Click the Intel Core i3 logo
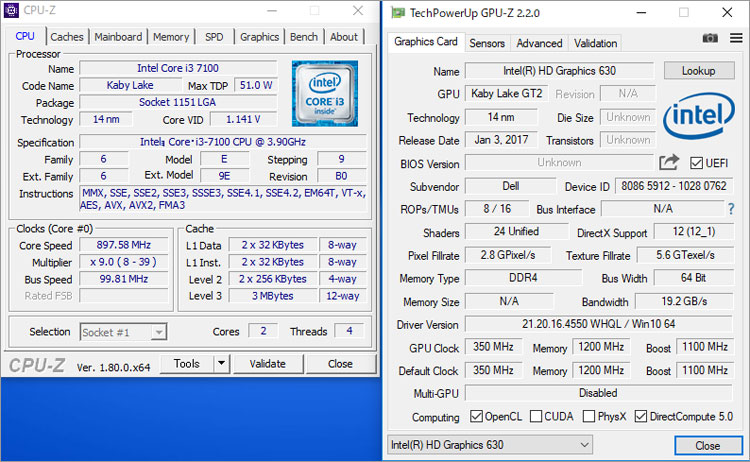Screen dimensions: 750x462 [325, 93]
